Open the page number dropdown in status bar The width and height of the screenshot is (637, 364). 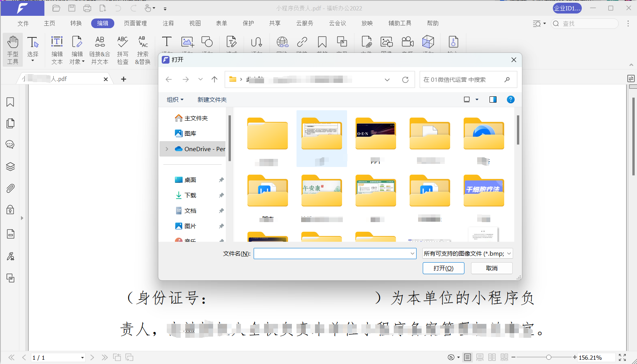(x=82, y=357)
